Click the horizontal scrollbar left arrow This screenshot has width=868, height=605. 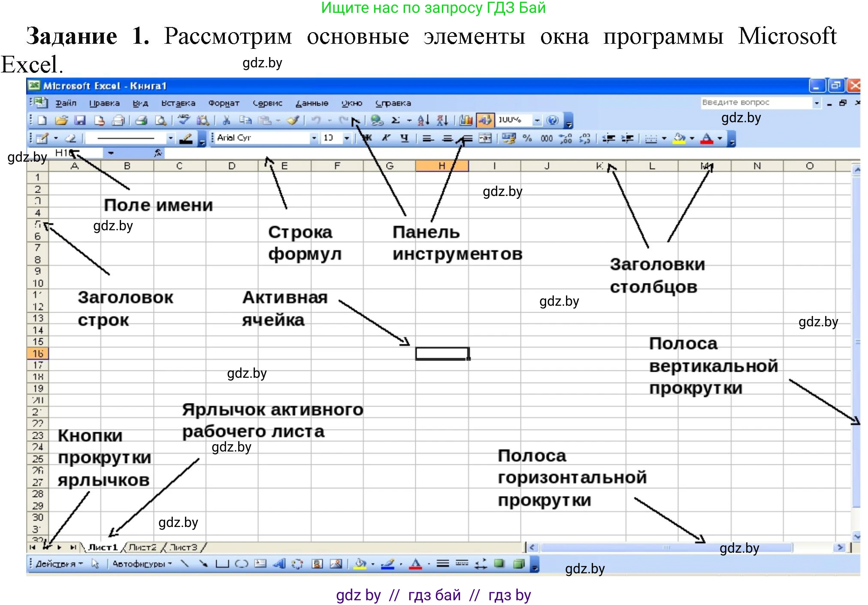[532, 547]
